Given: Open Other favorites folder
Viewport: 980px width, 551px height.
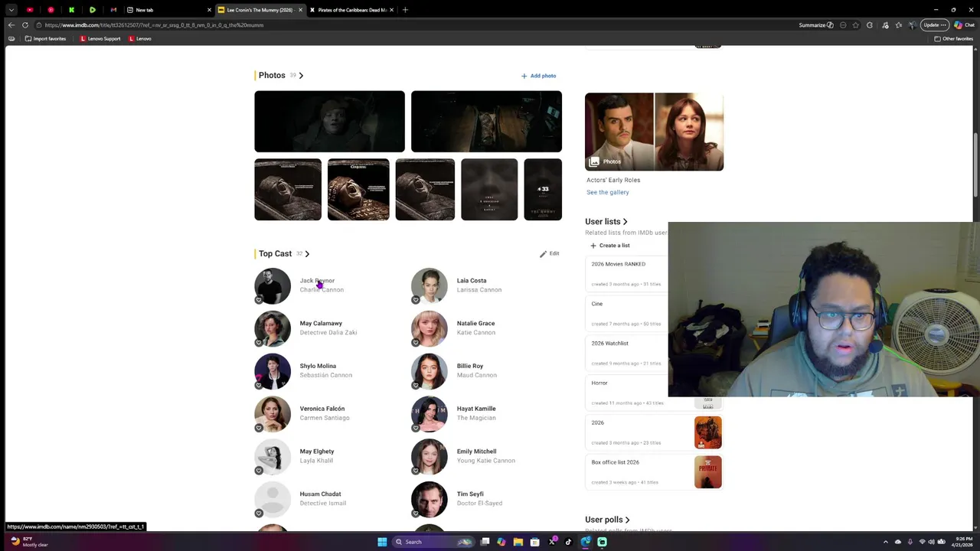Looking at the screenshot, I should tap(954, 38).
